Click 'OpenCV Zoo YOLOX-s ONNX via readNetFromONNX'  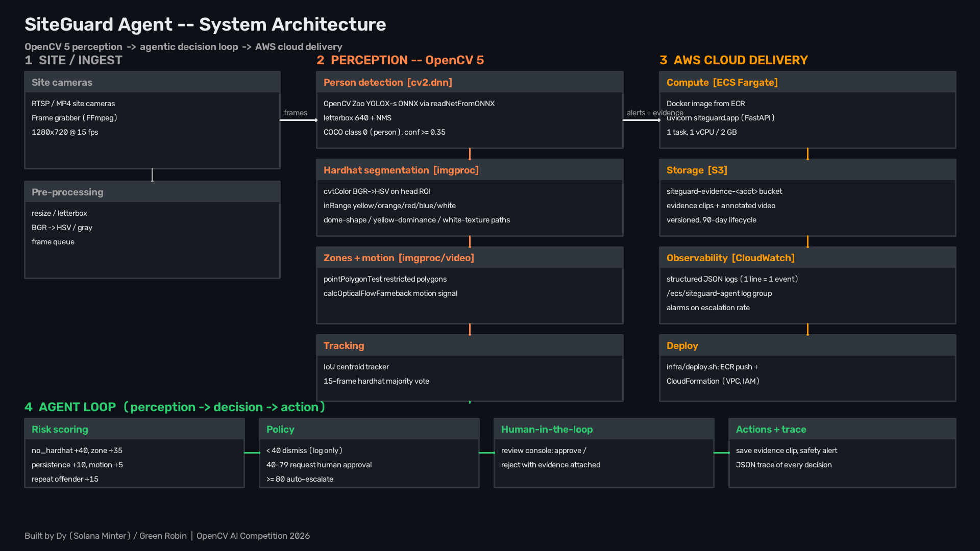pyautogui.click(x=409, y=104)
